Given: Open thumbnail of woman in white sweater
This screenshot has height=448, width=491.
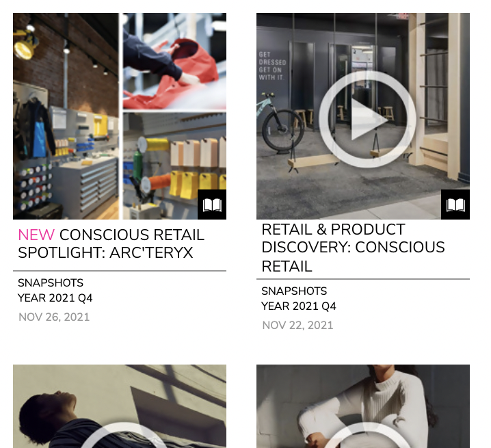Looking at the screenshot, I should click(x=363, y=406).
